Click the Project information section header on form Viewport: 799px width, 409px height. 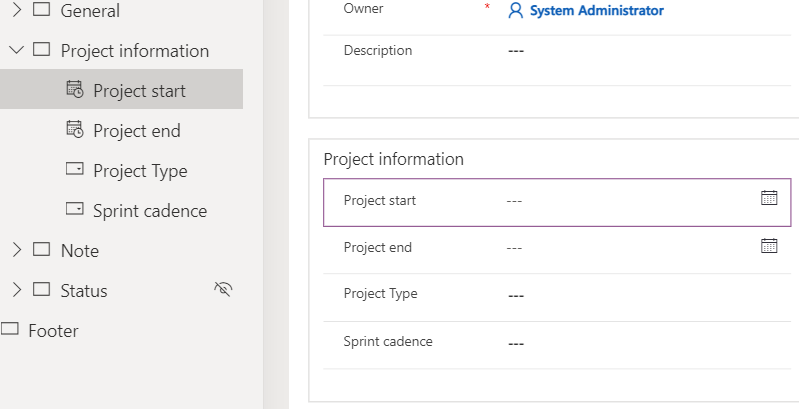pos(394,159)
